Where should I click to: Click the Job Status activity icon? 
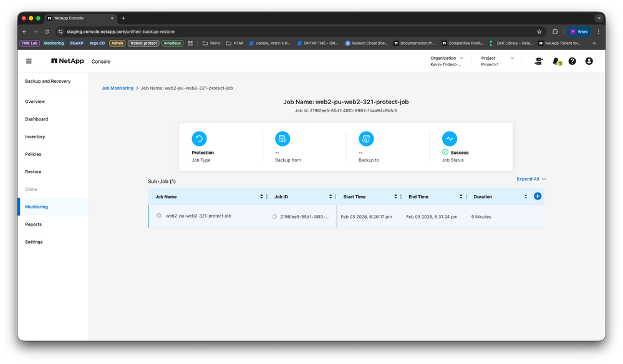(450, 138)
